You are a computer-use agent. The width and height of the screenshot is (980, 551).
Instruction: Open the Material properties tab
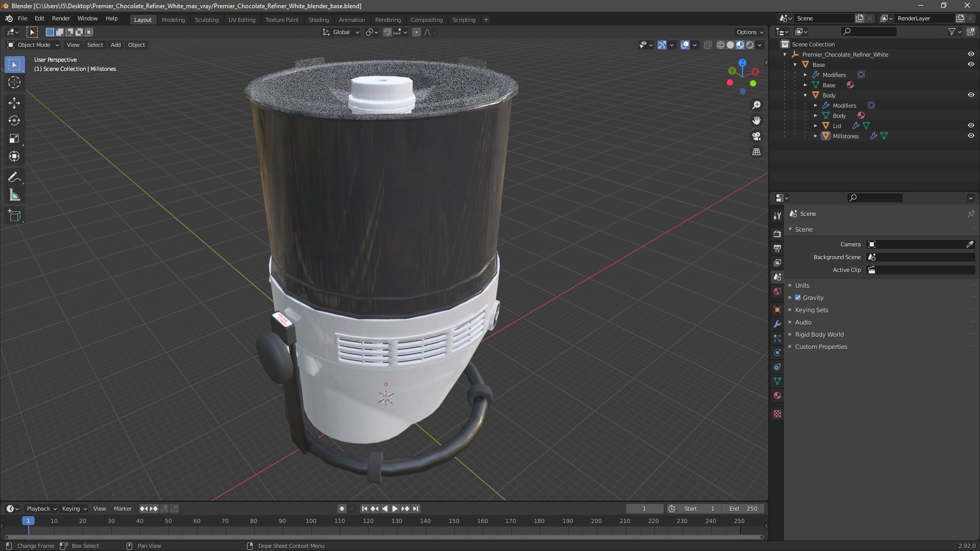click(x=777, y=395)
